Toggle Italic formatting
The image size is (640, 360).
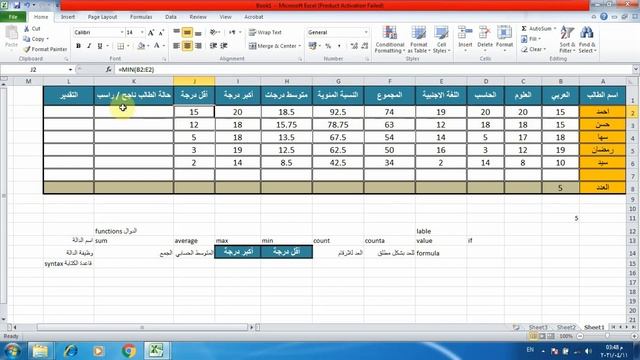coord(89,46)
